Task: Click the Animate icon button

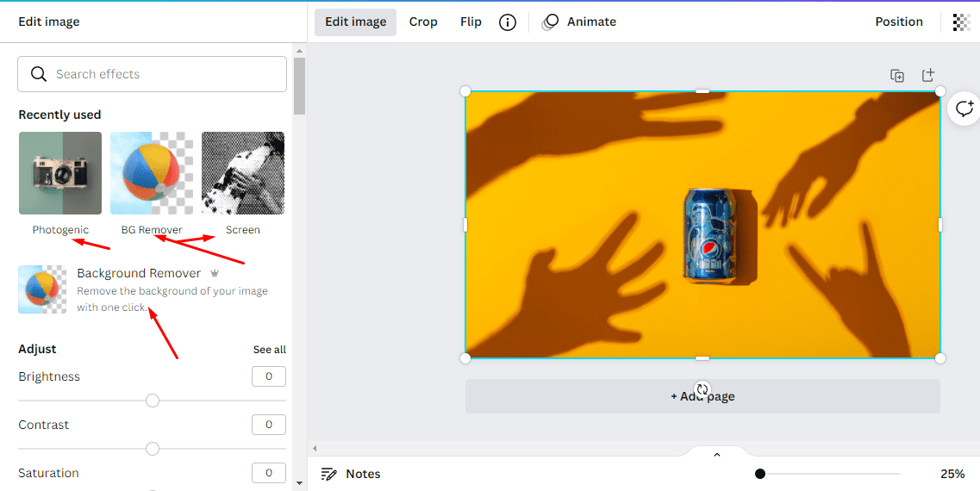Action: coord(550,22)
